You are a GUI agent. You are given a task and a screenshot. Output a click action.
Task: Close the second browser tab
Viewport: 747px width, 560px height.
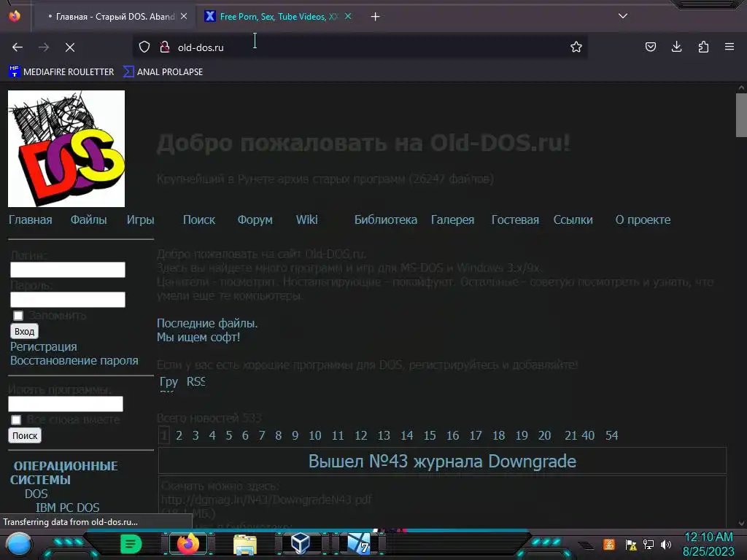click(x=348, y=16)
